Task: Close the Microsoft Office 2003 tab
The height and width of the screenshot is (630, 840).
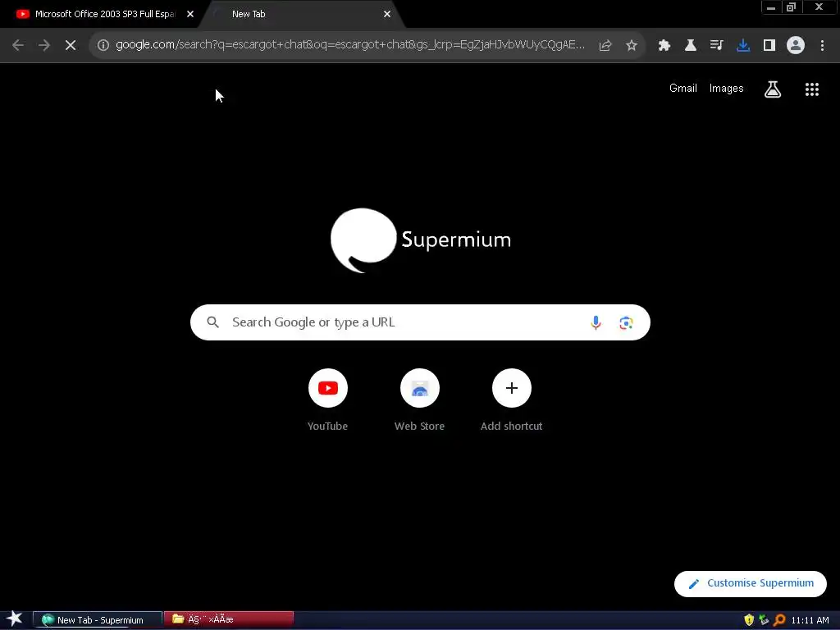Action: click(x=190, y=14)
